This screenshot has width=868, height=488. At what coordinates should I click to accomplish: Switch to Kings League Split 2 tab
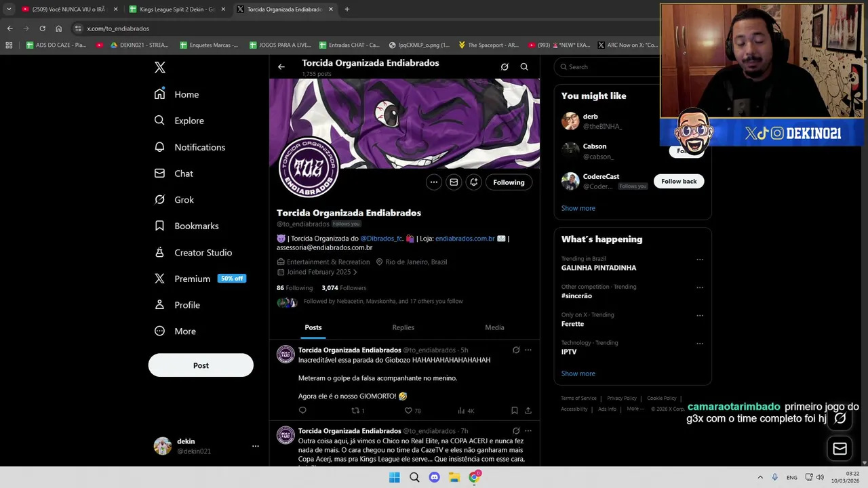(176, 9)
